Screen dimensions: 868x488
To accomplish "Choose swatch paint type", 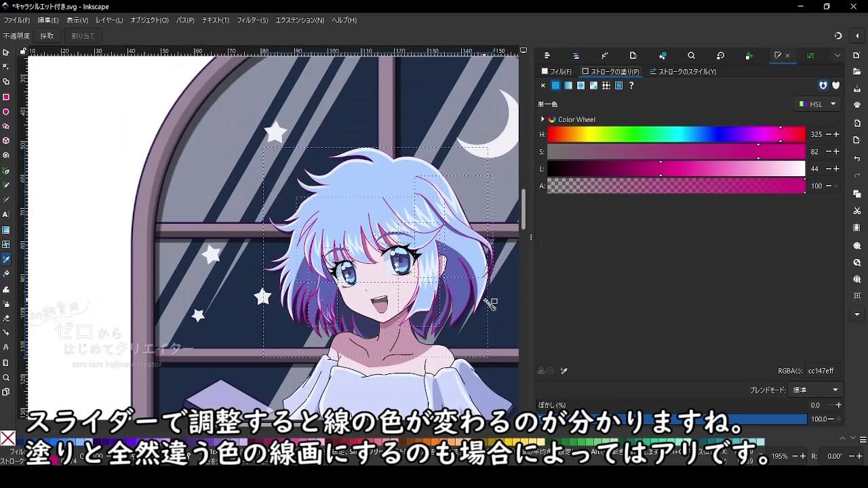I will click(618, 85).
